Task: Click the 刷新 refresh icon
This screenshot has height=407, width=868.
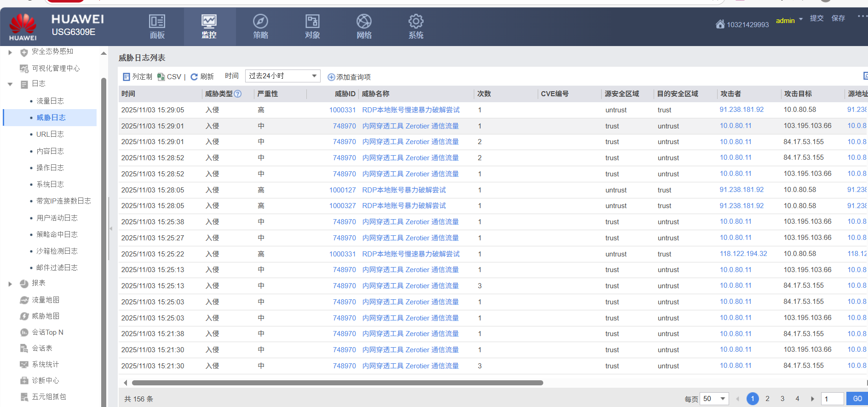Action: [194, 77]
